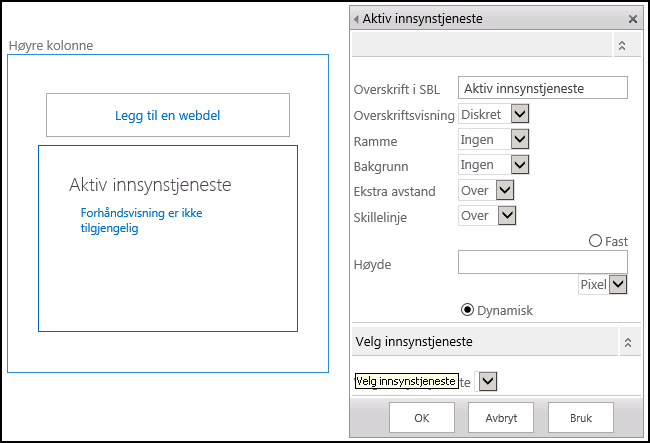650x443 pixels.
Task: Open the Pixel unit dropdown
Action: [603, 285]
